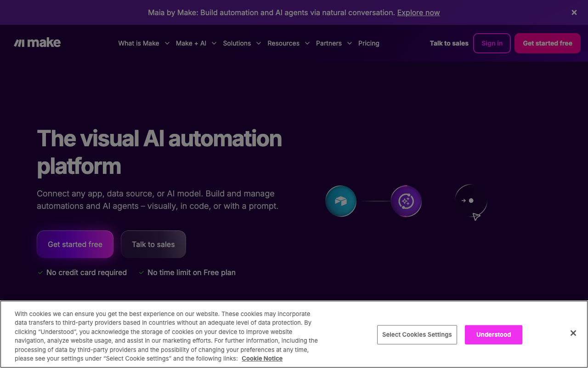Open Select Cookies Settings
Viewport: 588px width, 368px height.
[x=417, y=334]
